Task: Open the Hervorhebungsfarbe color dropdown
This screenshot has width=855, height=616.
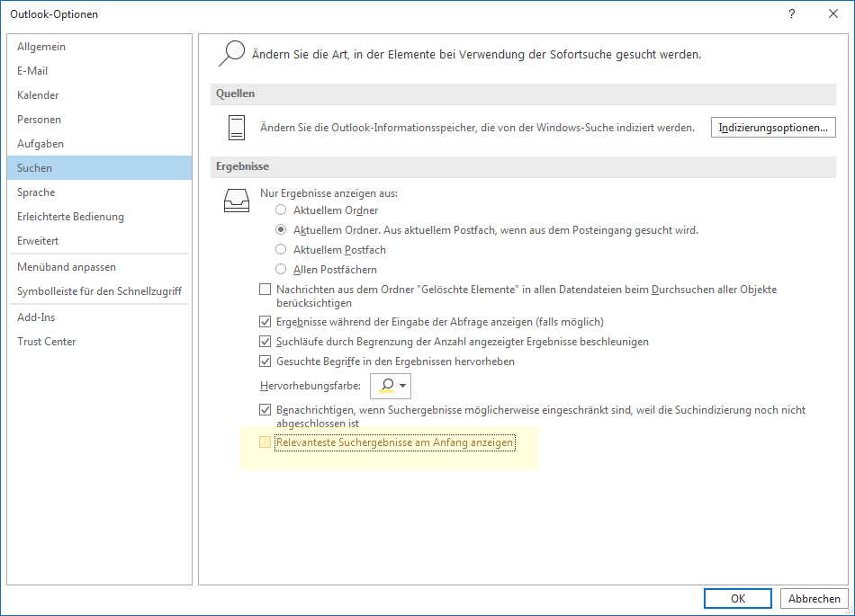Action: [391, 386]
